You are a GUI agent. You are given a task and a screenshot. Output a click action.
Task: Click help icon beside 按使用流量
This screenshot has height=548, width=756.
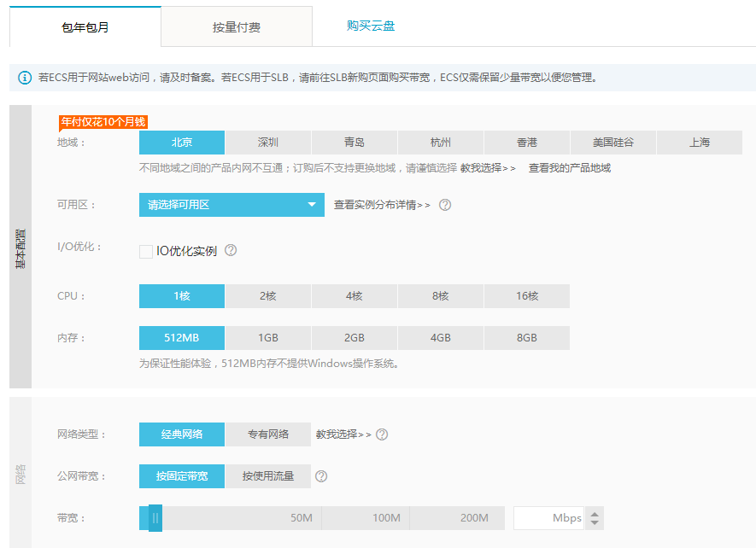pyautogui.click(x=321, y=476)
